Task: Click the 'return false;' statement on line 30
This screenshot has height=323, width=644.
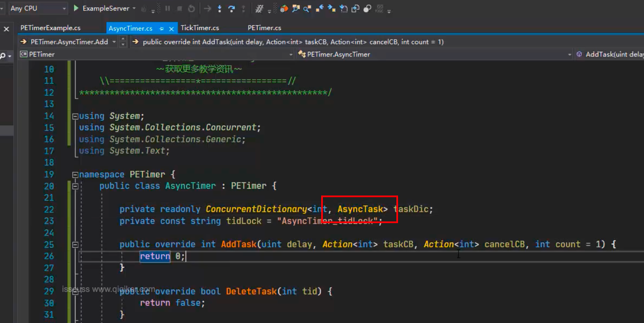Action: point(172,303)
